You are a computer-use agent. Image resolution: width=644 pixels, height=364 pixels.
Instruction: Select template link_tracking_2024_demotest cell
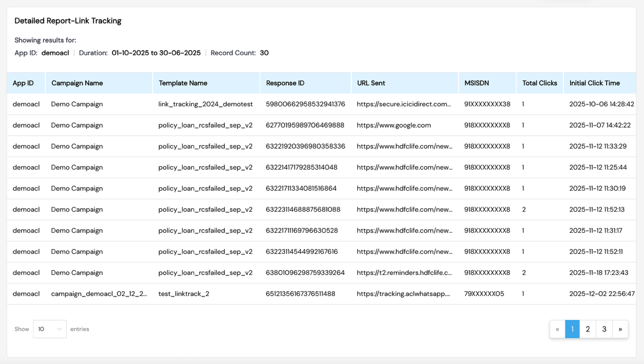click(206, 104)
